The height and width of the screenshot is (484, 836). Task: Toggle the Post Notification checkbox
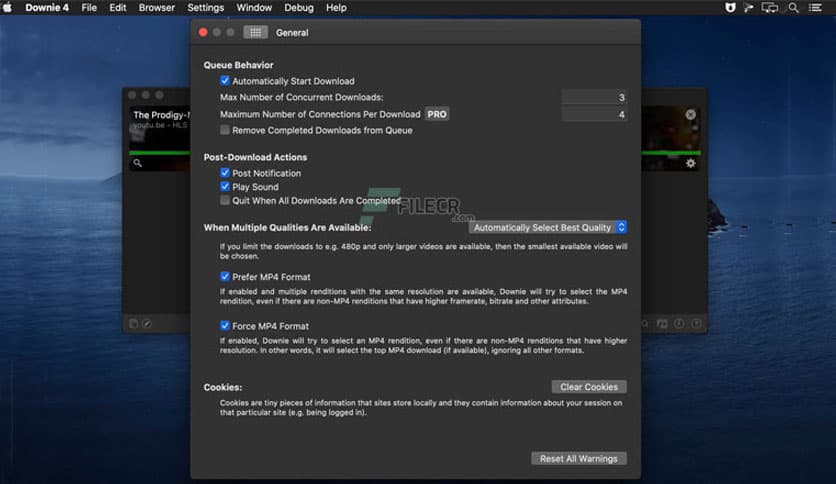click(225, 173)
